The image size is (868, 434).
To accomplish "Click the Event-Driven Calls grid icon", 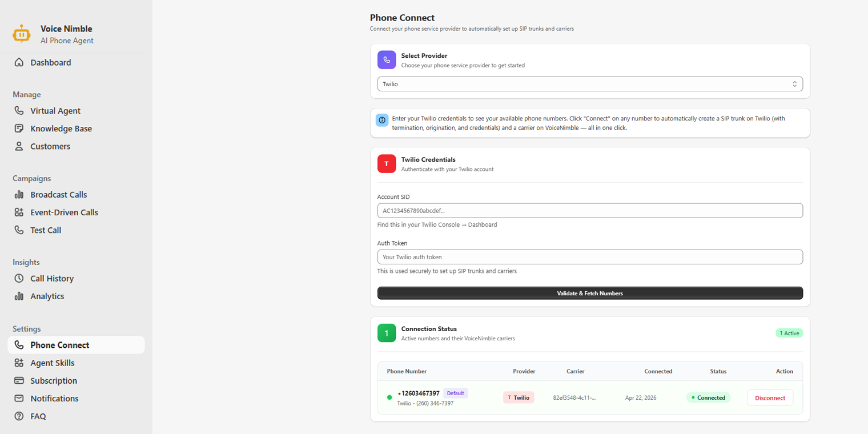I will tap(19, 212).
